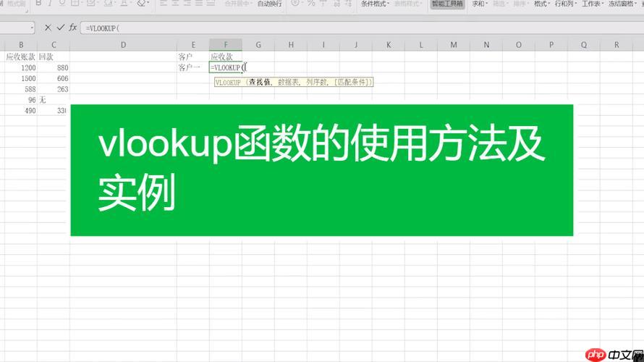Select the cell with value 490
This screenshot has width=644, height=362.
point(21,111)
